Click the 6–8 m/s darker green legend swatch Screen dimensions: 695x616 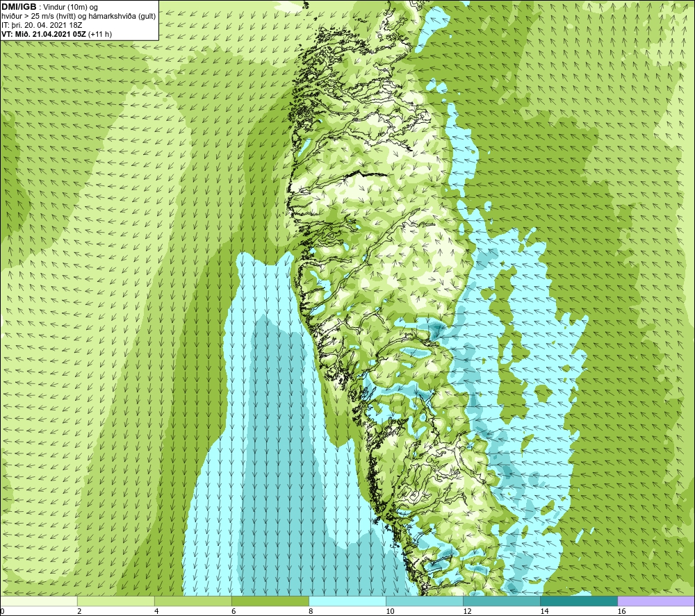(270, 601)
